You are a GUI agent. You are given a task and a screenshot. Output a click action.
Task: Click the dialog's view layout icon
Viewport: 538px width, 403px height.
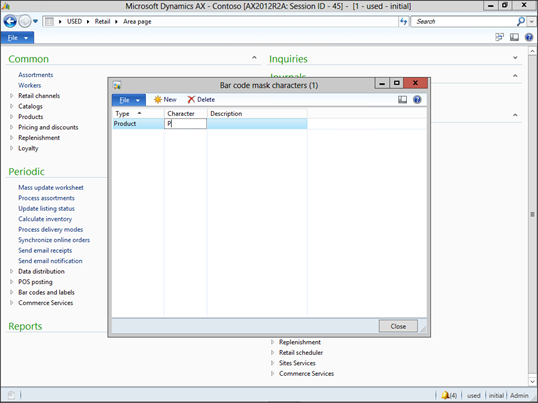point(402,99)
